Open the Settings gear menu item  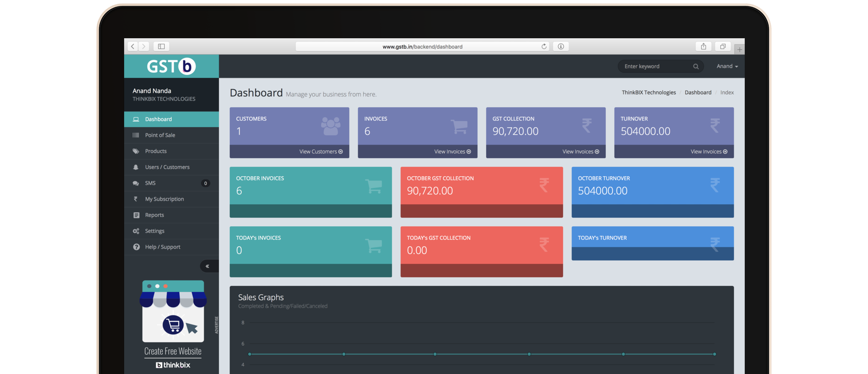click(x=136, y=231)
